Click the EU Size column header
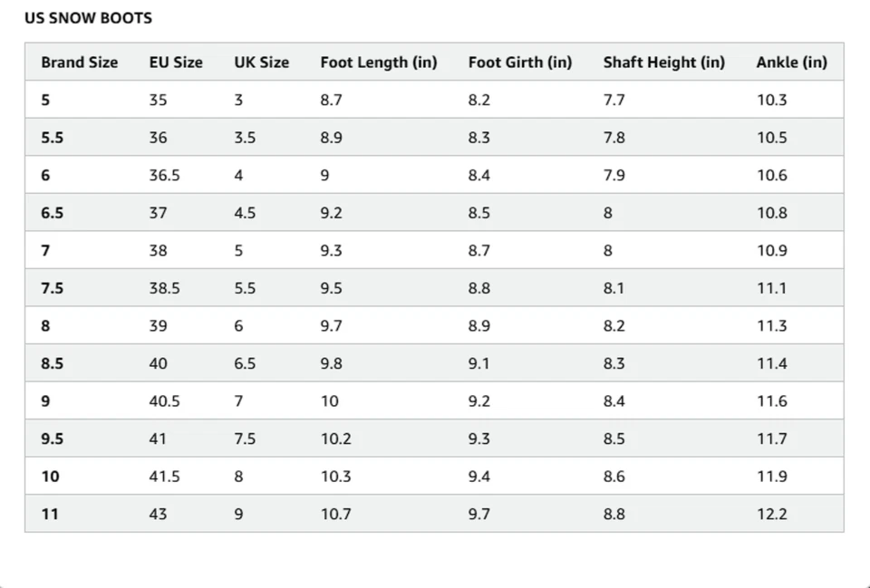 (176, 63)
